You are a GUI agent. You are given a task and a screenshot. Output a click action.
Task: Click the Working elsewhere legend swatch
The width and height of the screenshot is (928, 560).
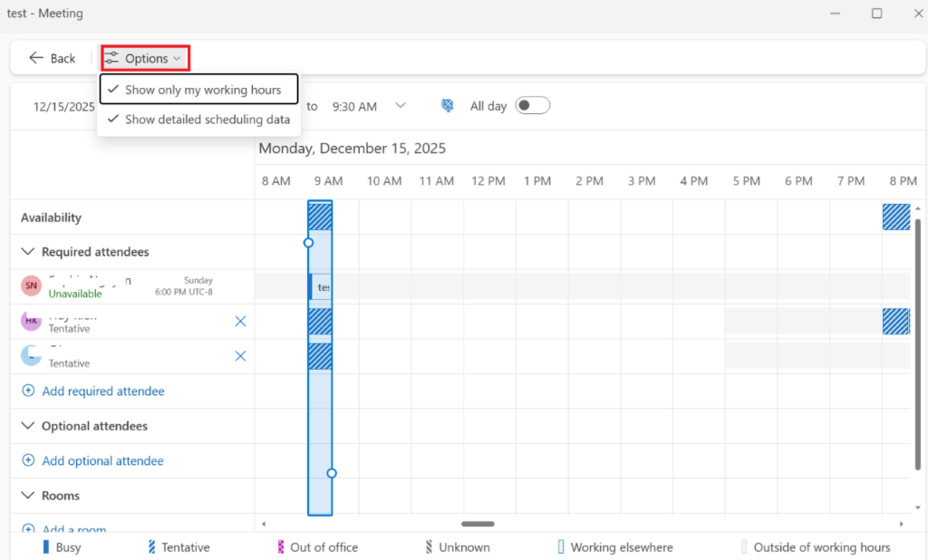tap(561, 547)
